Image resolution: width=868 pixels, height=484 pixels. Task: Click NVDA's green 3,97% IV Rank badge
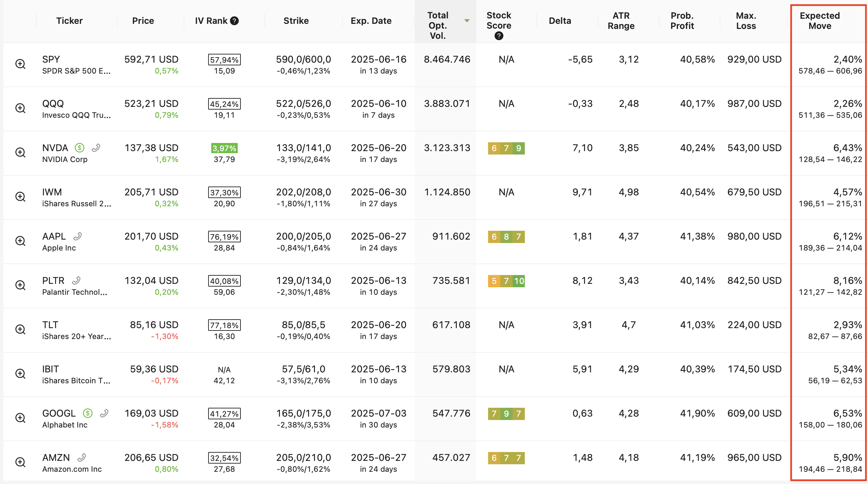coord(224,148)
